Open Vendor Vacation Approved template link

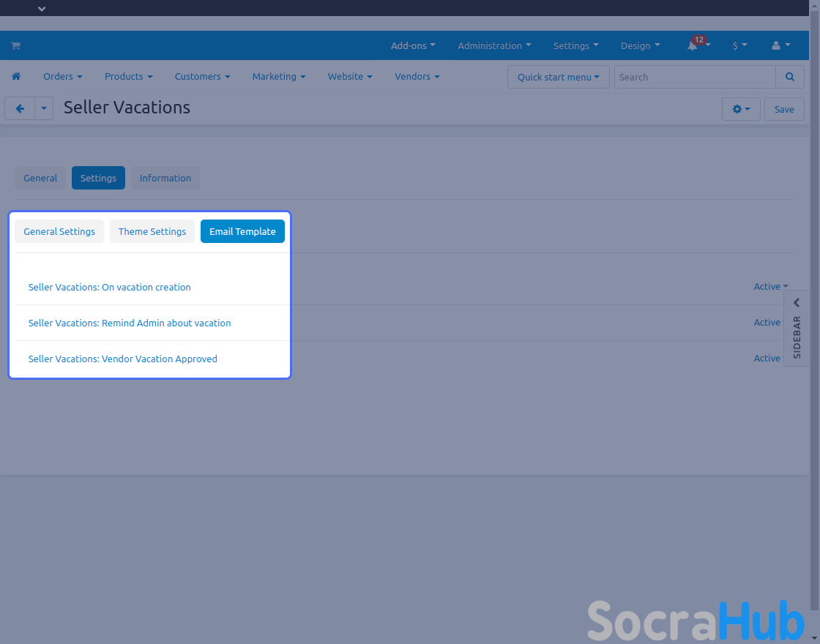[x=123, y=359]
